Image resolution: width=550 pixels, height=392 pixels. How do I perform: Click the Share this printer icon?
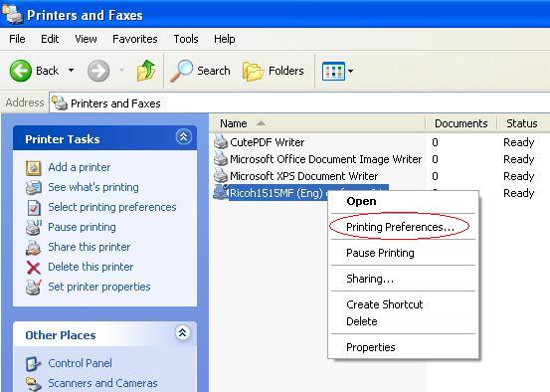coord(34,247)
